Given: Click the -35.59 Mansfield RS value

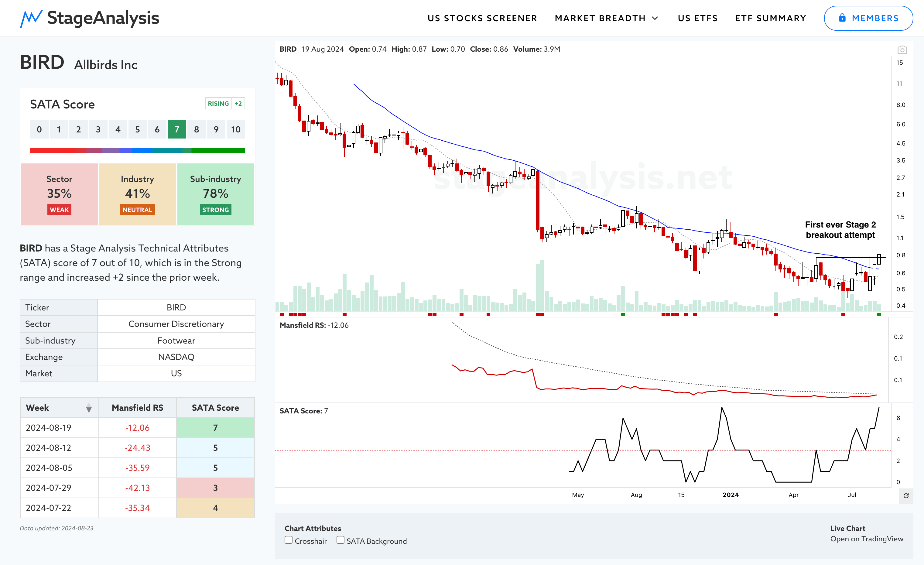Looking at the screenshot, I should pyautogui.click(x=137, y=468).
